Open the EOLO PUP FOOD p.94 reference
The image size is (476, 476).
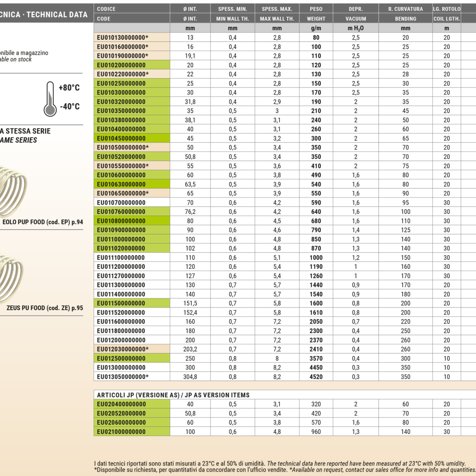pos(43,222)
